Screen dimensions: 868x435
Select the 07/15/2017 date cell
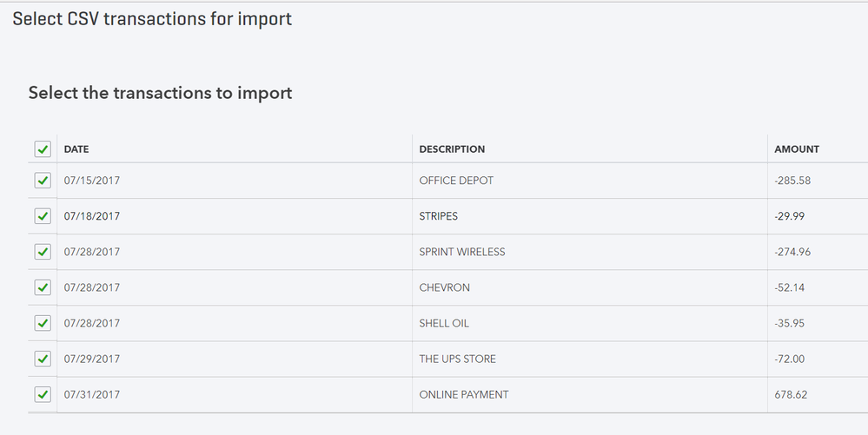pos(92,181)
